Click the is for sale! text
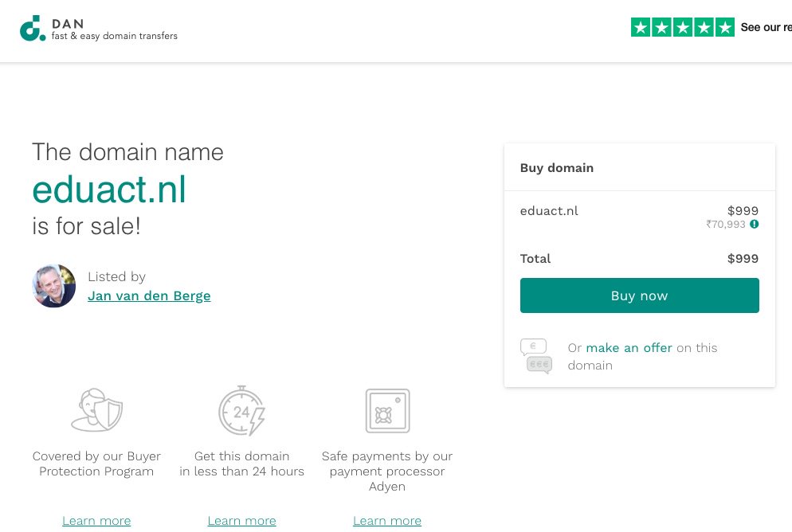The image size is (792, 532). 86,226
